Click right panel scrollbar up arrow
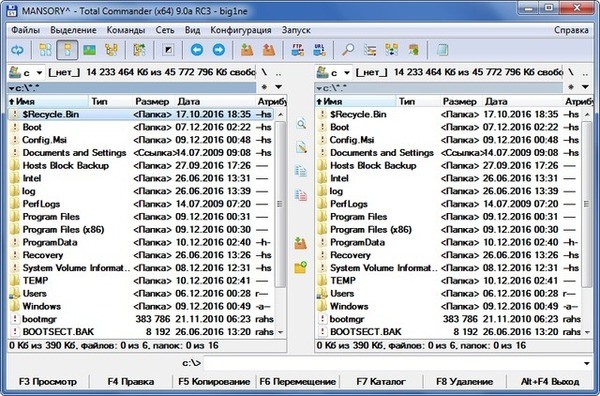This screenshot has height=396, width=600. (587, 114)
